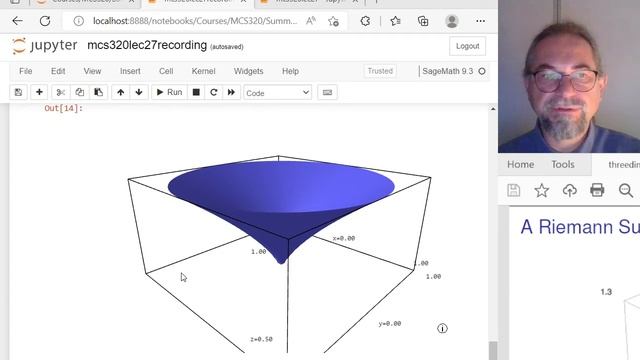This screenshot has height=360, width=640.
Task: Open read aloud option in address bar
Action: [x=311, y=21]
